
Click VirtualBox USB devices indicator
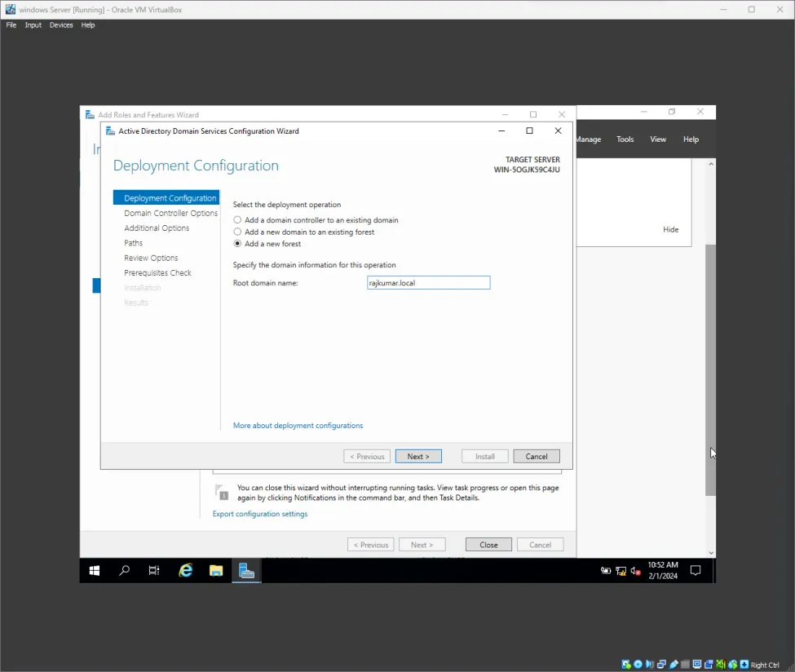coord(674,665)
